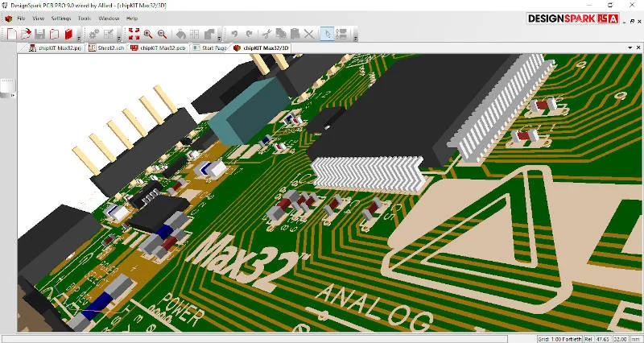
Task: Switch to the Start Page tab
Action: click(209, 48)
